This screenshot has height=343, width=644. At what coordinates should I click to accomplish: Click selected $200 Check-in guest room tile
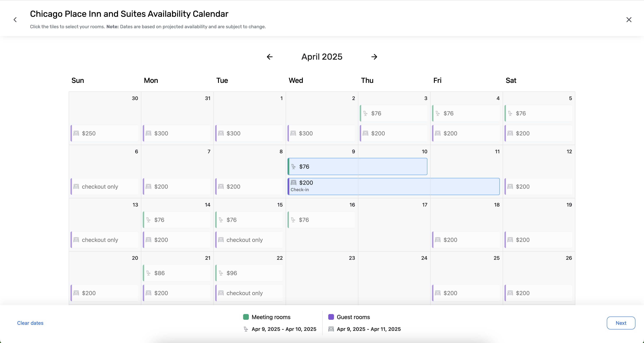[394, 187]
